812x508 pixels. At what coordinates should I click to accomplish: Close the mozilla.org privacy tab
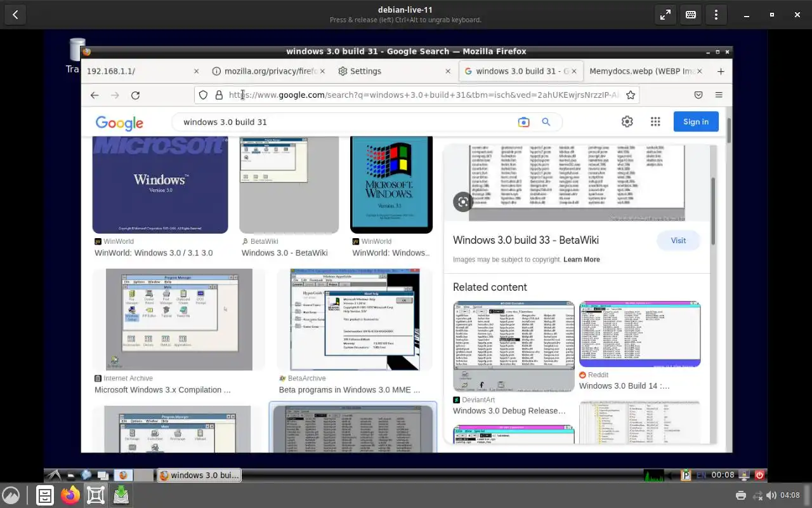(322, 71)
